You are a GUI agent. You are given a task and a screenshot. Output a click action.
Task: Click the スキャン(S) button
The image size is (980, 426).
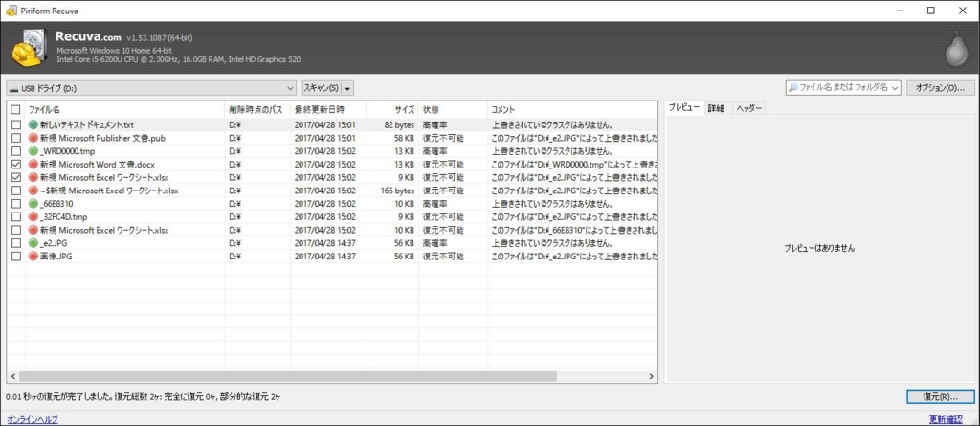[322, 88]
